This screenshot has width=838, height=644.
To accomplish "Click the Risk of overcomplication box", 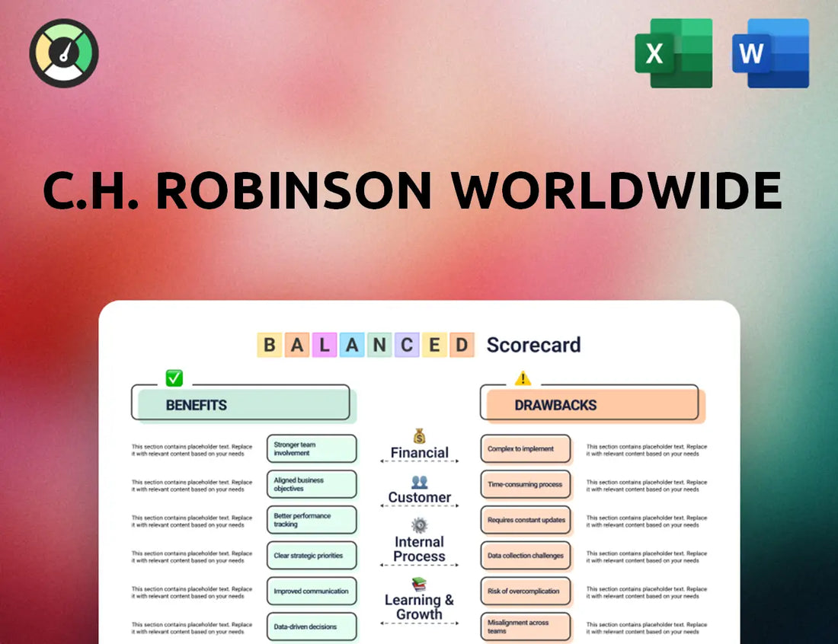I will click(526, 591).
